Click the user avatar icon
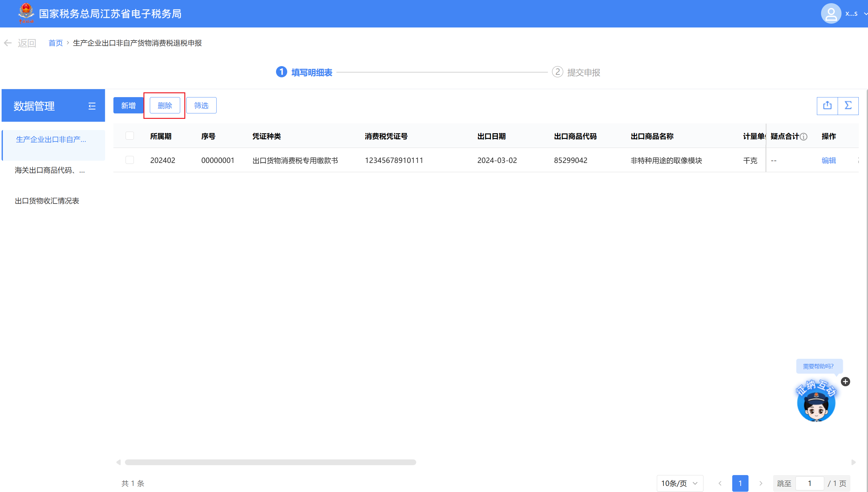Screen dimensions: 868x492 point(831,13)
